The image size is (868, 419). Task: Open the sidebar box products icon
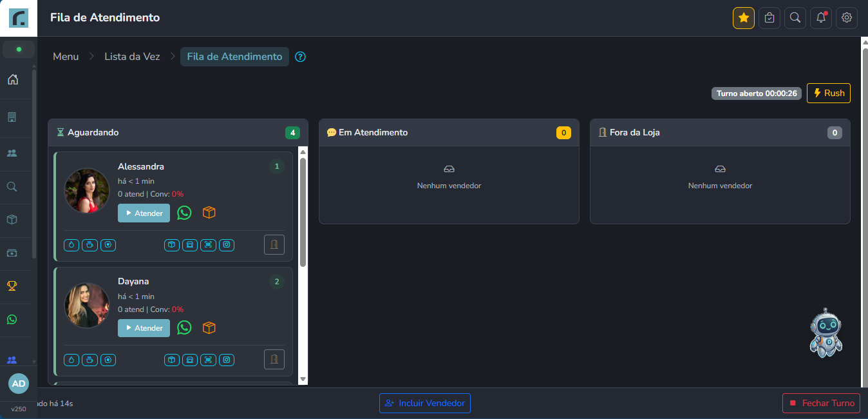pos(12,219)
